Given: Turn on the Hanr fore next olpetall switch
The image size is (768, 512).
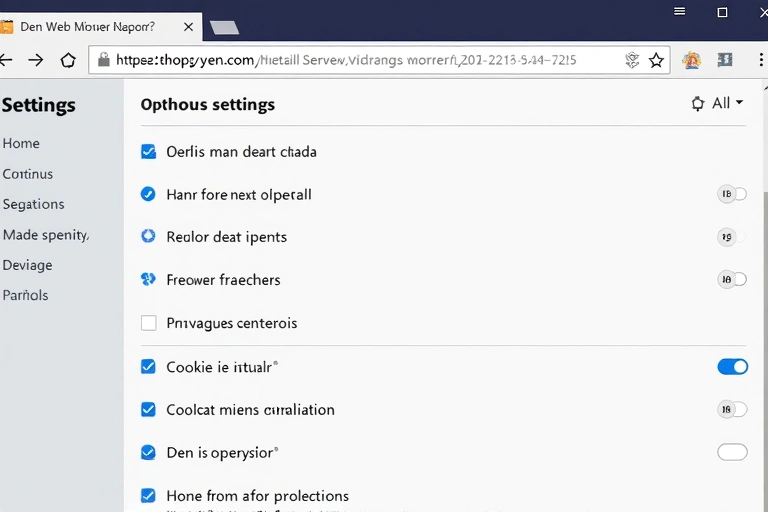Looking at the screenshot, I should click(732, 194).
